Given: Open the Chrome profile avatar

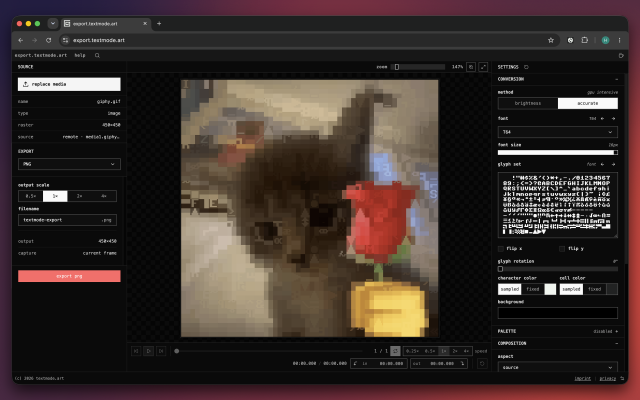Looking at the screenshot, I should (605, 40).
